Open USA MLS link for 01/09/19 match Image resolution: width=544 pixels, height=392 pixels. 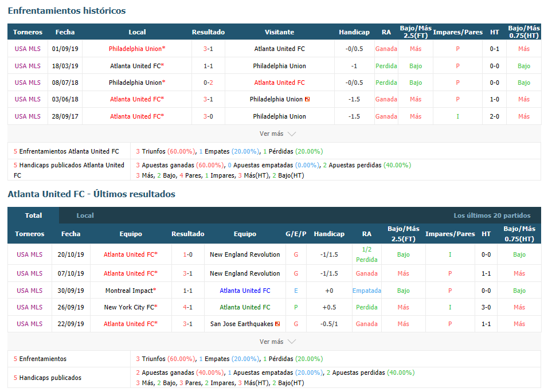tap(28, 49)
